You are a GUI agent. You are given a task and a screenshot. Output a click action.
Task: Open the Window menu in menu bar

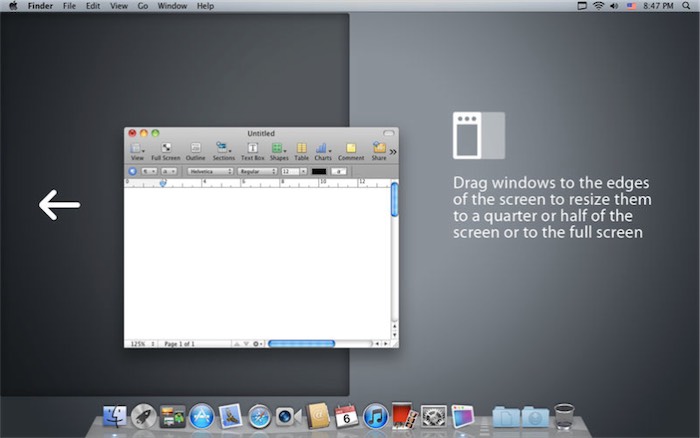pos(172,6)
